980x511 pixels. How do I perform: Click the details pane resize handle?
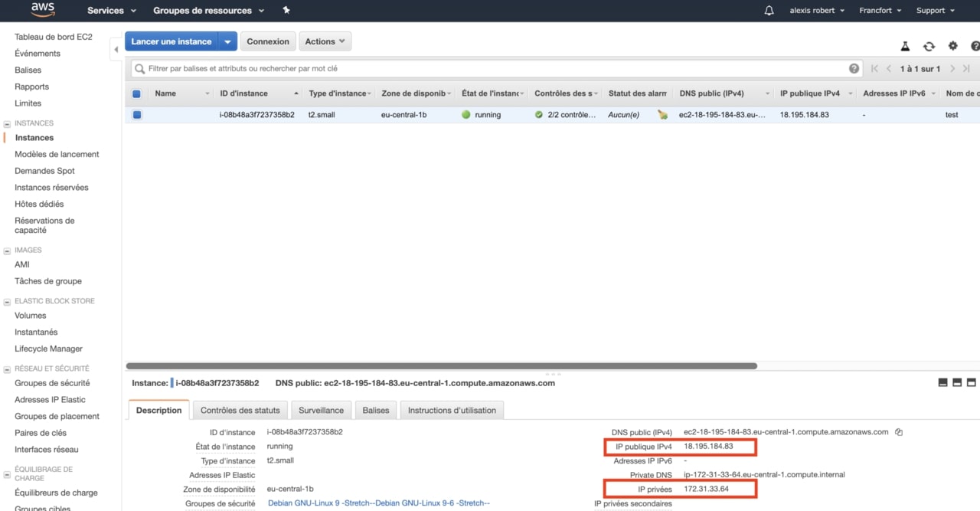552,375
